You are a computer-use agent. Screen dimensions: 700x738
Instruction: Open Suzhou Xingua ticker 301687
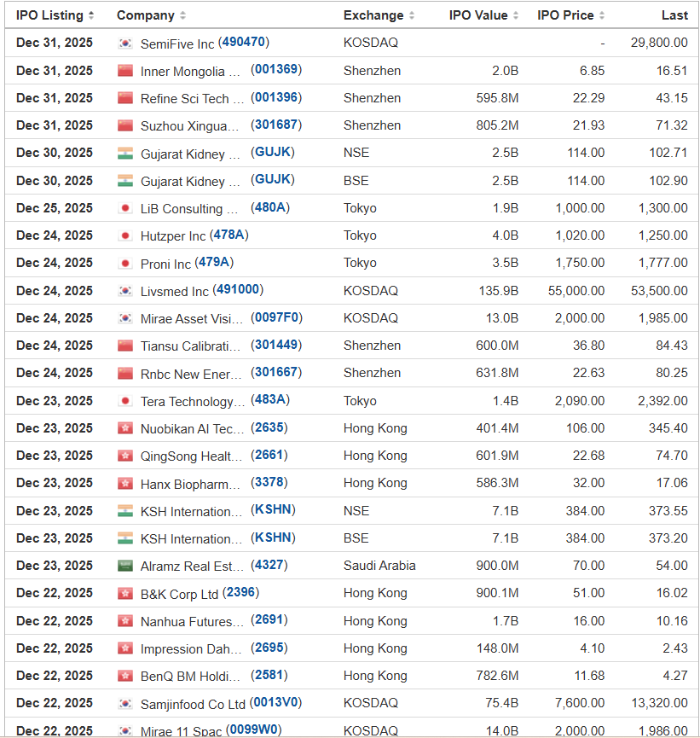tap(276, 125)
